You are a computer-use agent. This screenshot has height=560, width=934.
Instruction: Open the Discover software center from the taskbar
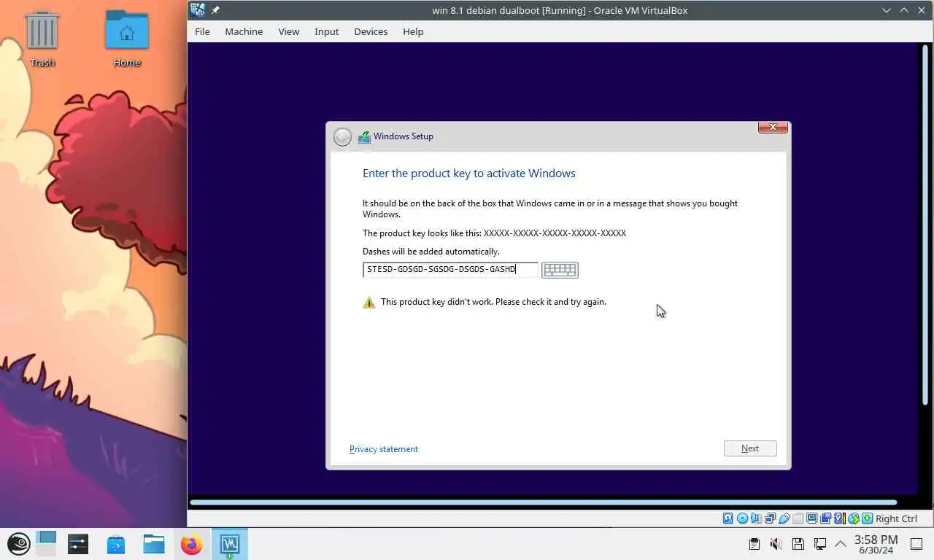point(116,543)
